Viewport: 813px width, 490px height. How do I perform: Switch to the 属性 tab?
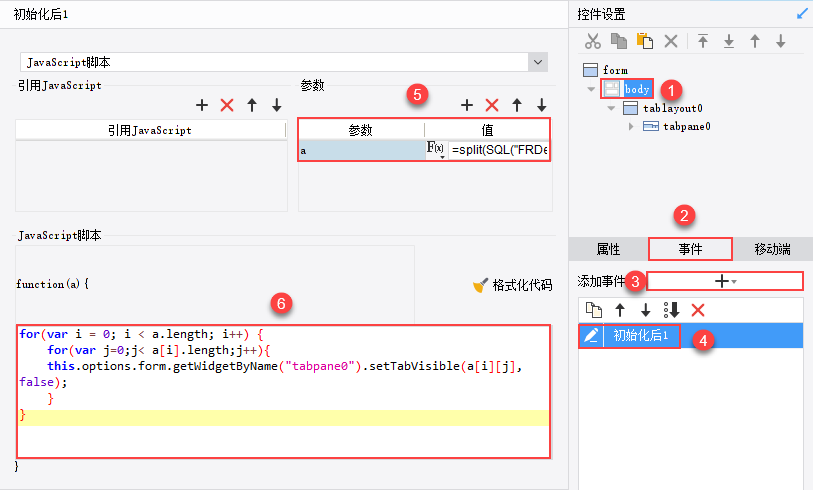(x=608, y=249)
